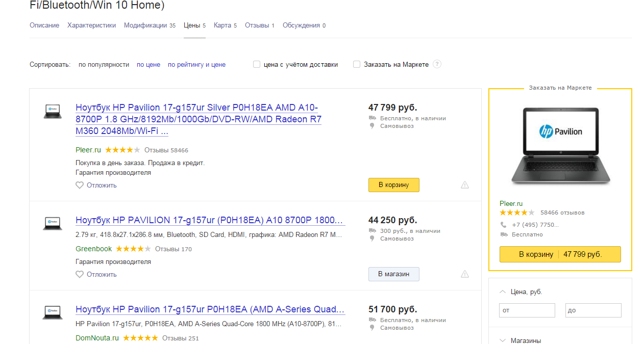Check the Заказать на Маркете checkbox
This screenshot has width=644, height=344.
pyautogui.click(x=357, y=65)
